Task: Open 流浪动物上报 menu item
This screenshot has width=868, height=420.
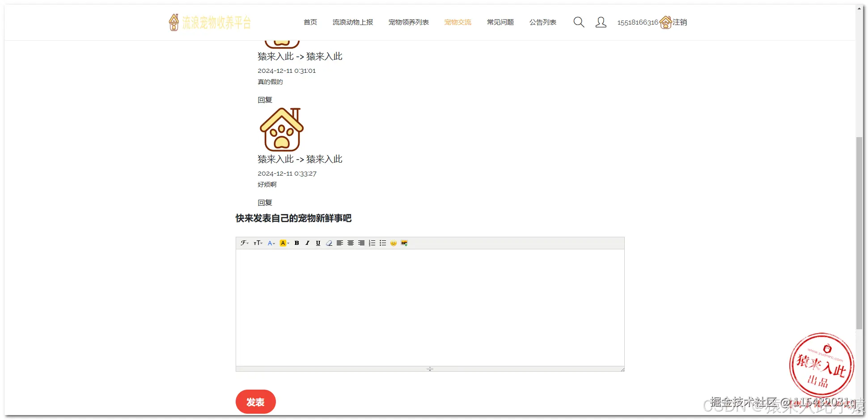Action: [x=353, y=22]
